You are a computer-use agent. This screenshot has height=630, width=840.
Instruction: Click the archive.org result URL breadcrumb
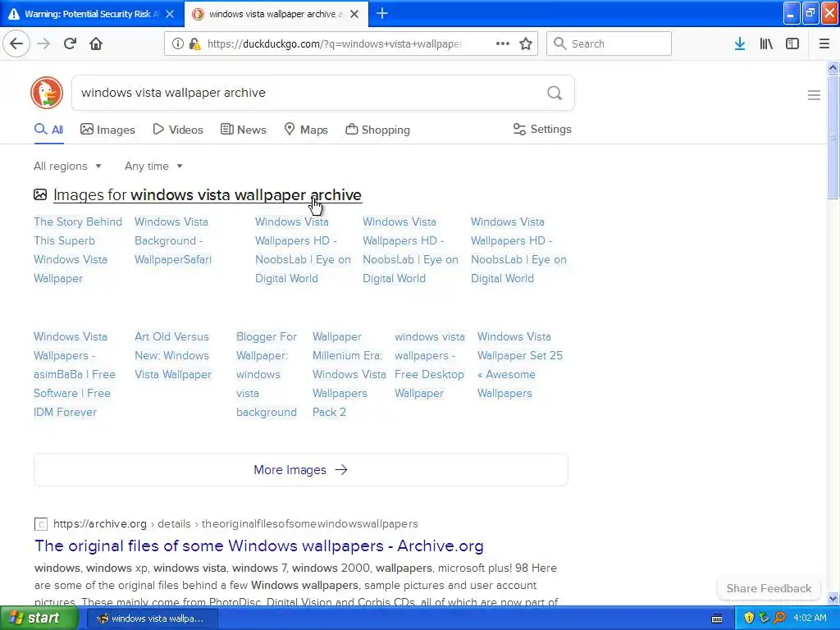click(x=235, y=524)
